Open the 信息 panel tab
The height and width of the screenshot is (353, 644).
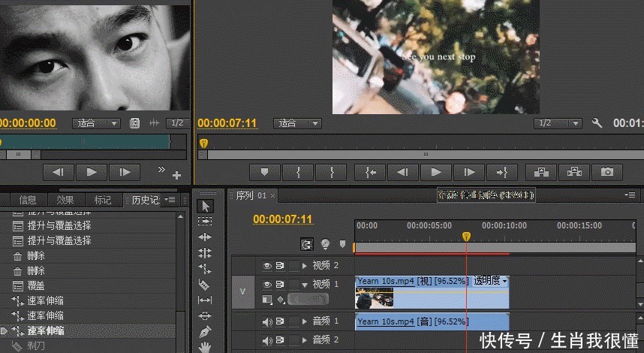28,200
